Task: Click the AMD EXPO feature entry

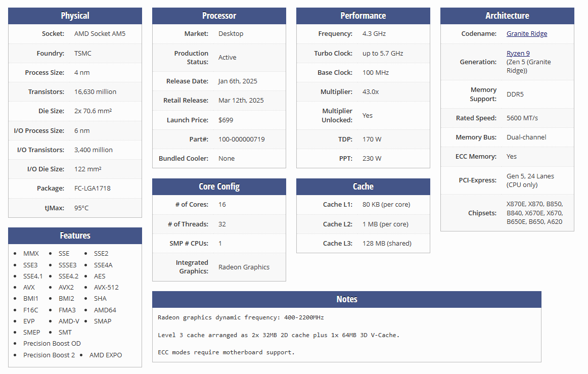Action: (x=105, y=355)
